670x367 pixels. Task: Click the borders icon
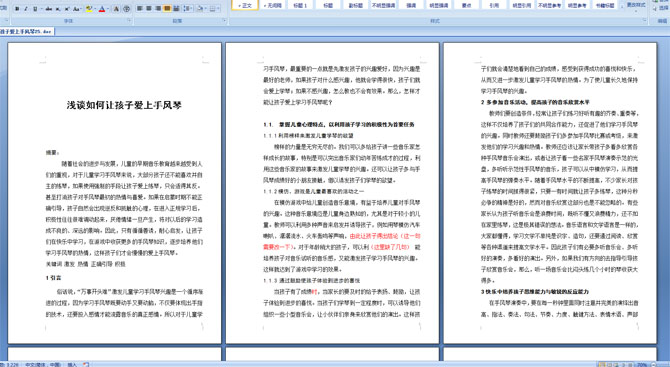click(212, 9)
